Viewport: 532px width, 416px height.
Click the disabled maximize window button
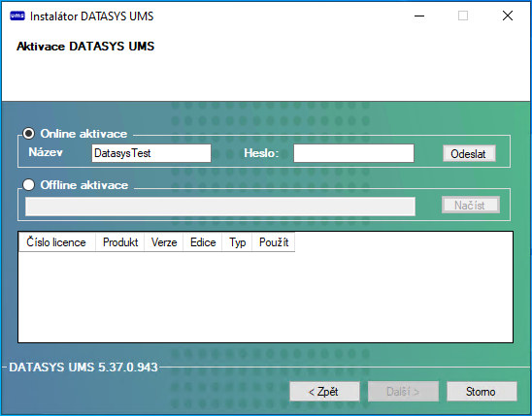(463, 16)
